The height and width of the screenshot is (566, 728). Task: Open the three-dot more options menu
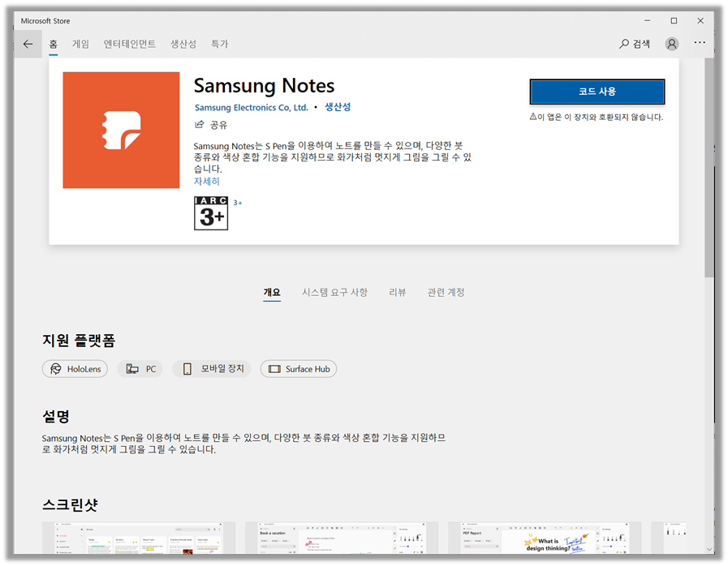pyautogui.click(x=700, y=42)
